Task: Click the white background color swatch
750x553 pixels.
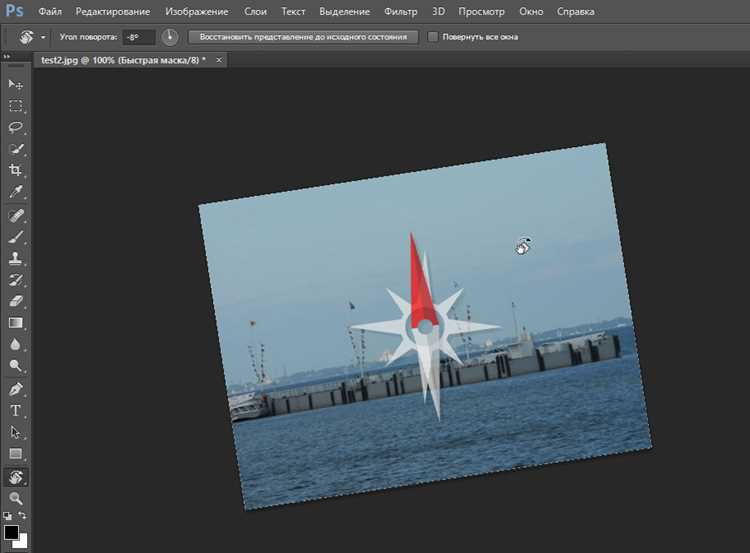Action: click(22, 542)
